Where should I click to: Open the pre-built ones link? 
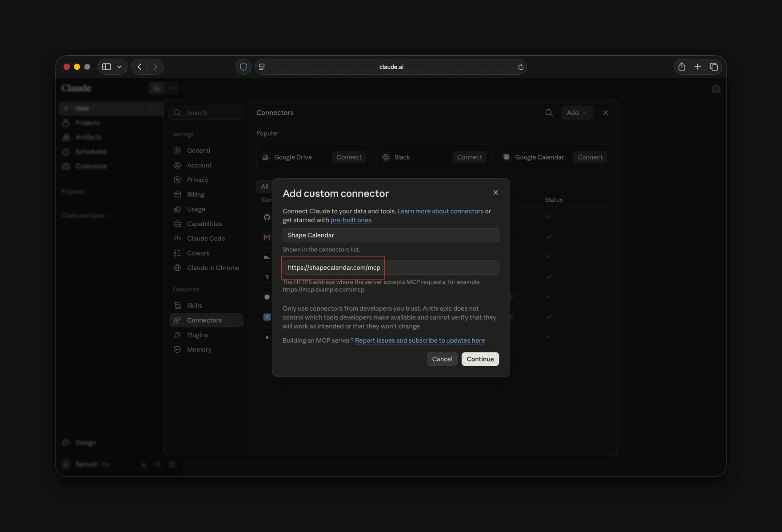pos(351,220)
